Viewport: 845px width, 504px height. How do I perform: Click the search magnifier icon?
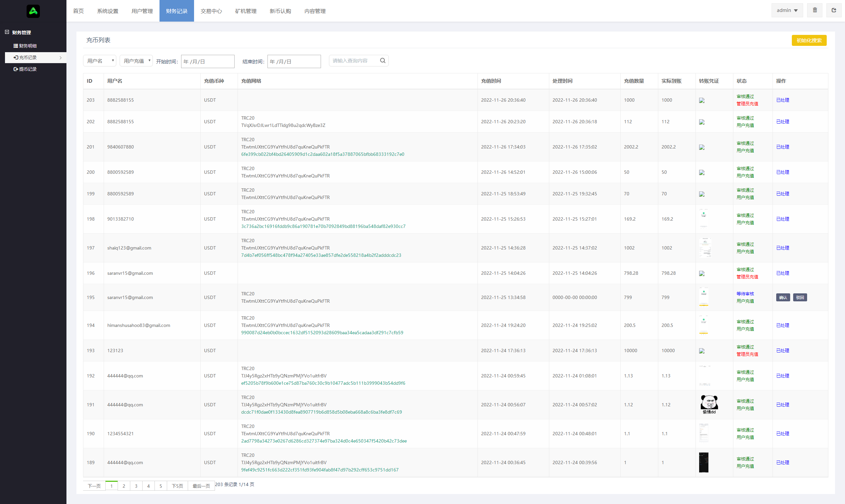(x=382, y=61)
